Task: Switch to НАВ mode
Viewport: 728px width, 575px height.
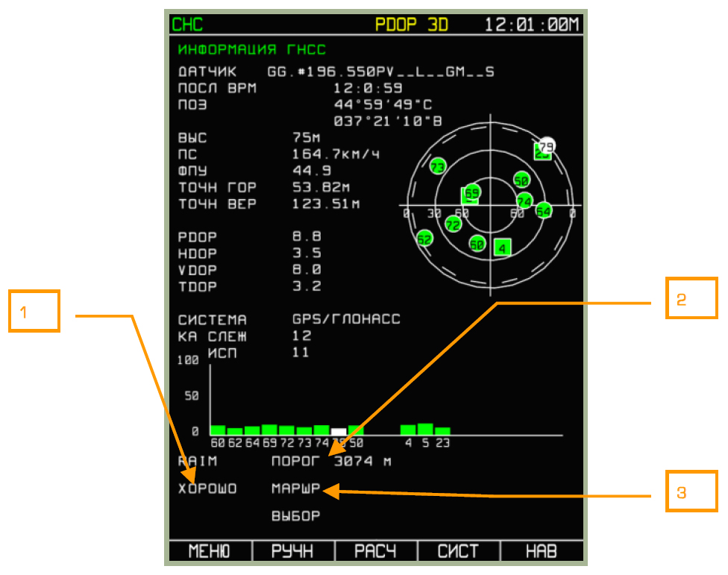Action: click(541, 551)
